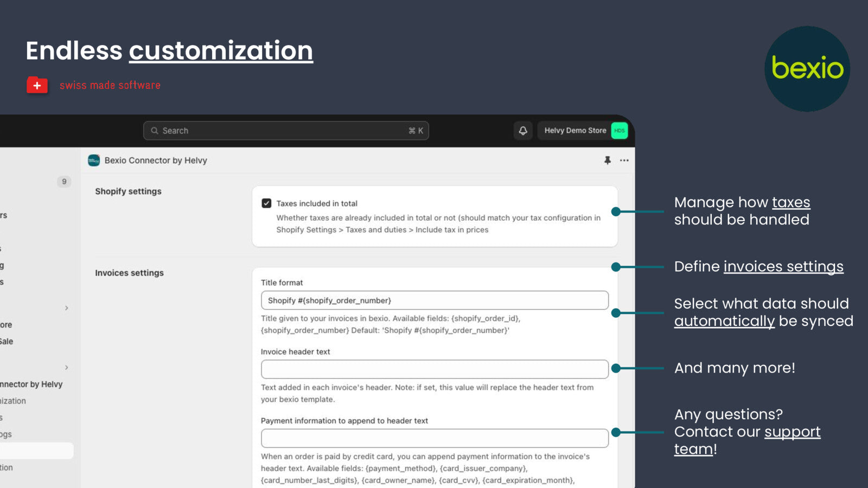The width and height of the screenshot is (868, 488).
Task: Click the 'Invoices settings' section heading
Action: (x=129, y=273)
